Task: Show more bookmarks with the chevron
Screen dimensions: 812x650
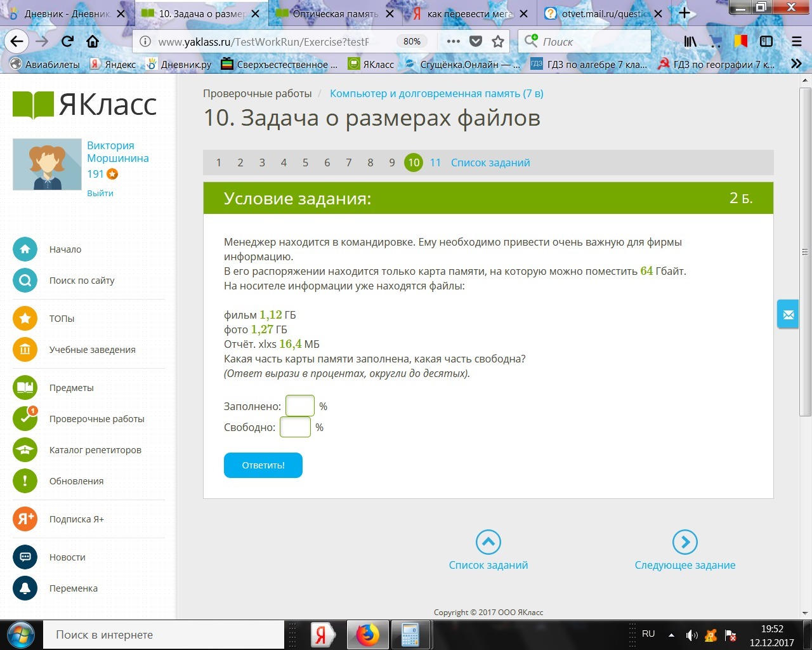Action: point(796,64)
